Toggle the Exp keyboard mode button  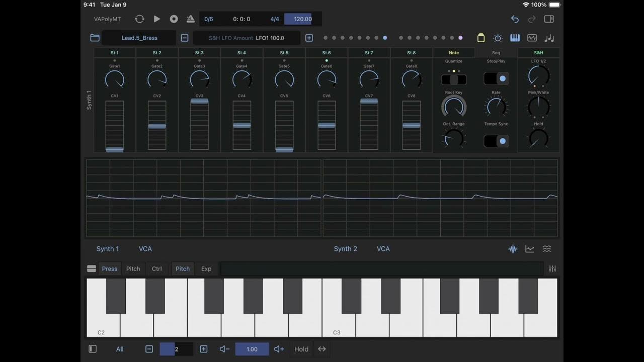point(206,269)
